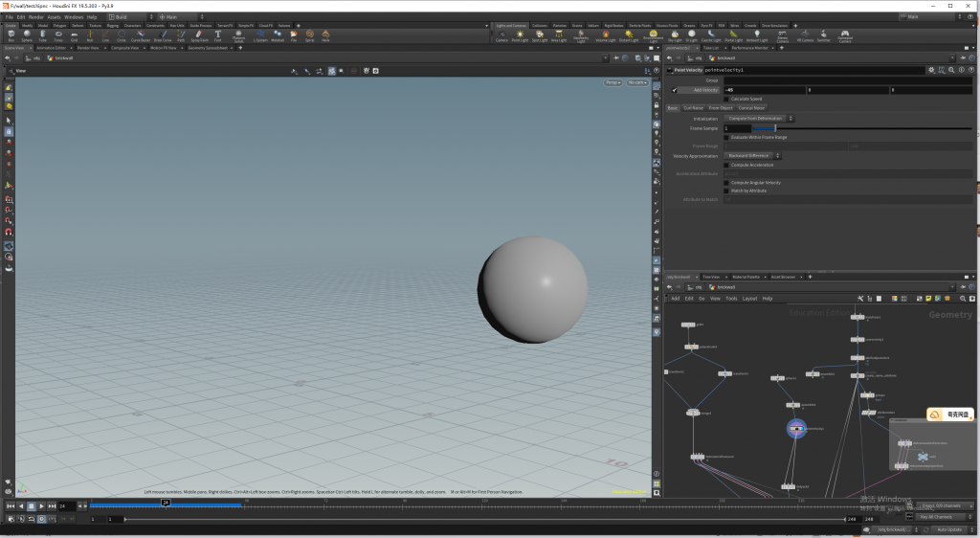The height and width of the screenshot is (538, 980).
Task: Click the first Add Velocity value field
Action: pyautogui.click(x=765, y=90)
